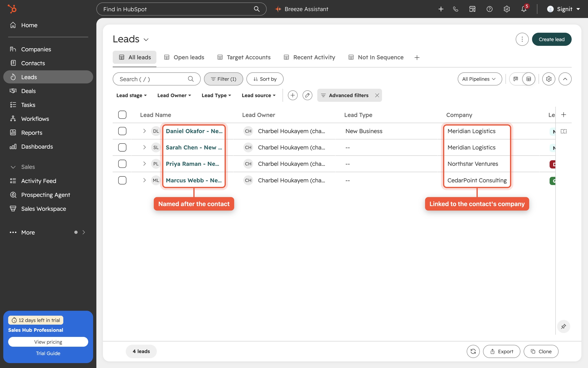Open the Trial Guide link
The width and height of the screenshot is (588, 368).
coord(48,353)
